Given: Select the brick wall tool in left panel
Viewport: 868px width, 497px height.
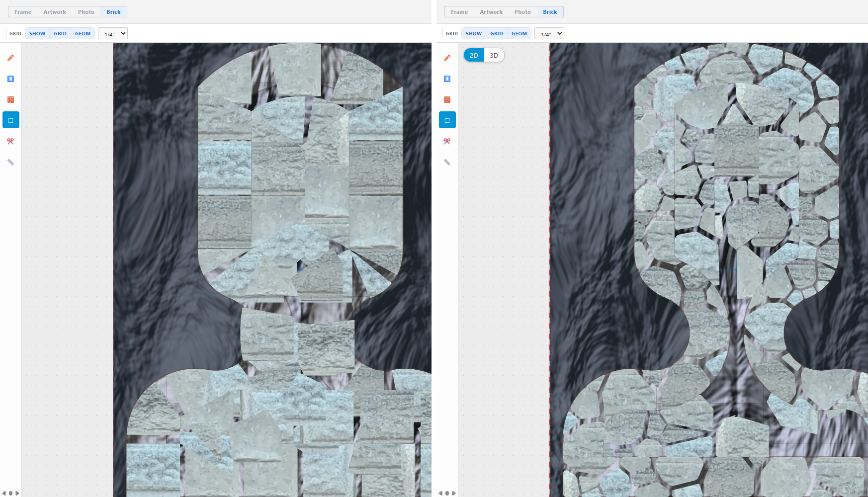Looking at the screenshot, I should pyautogui.click(x=10, y=99).
